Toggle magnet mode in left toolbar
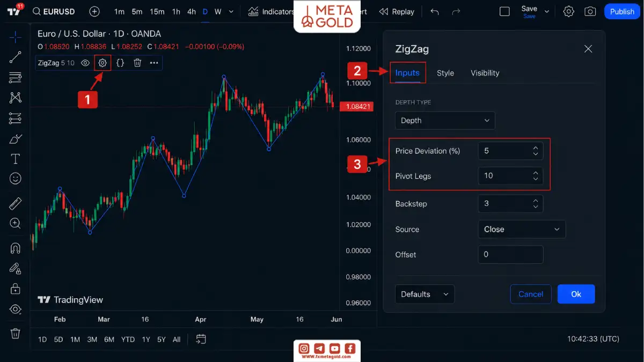The image size is (644, 362). pos(16,248)
